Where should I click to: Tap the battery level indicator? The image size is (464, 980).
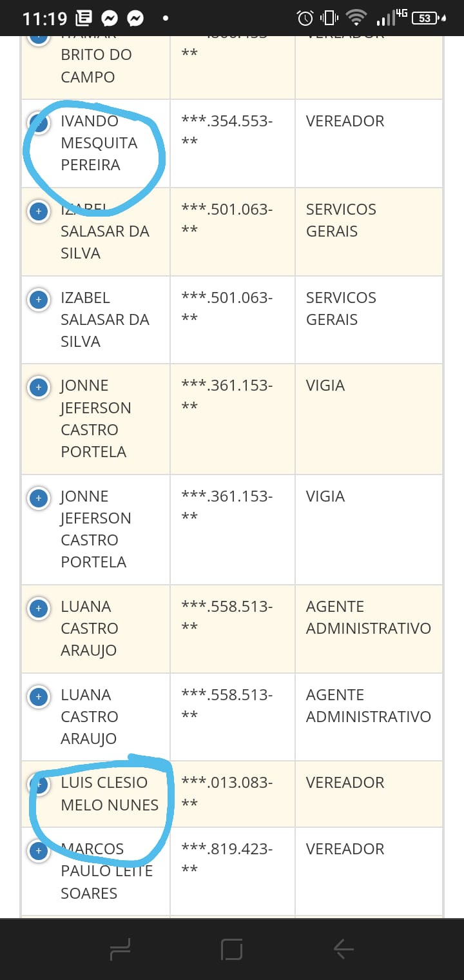[425, 18]
